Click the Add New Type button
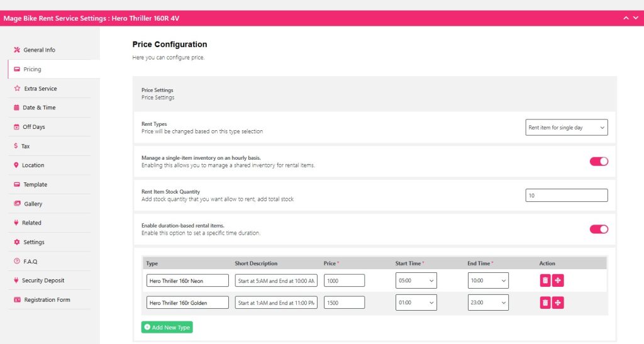The width and height of the screenshot is (644, 344). point(166,327)
